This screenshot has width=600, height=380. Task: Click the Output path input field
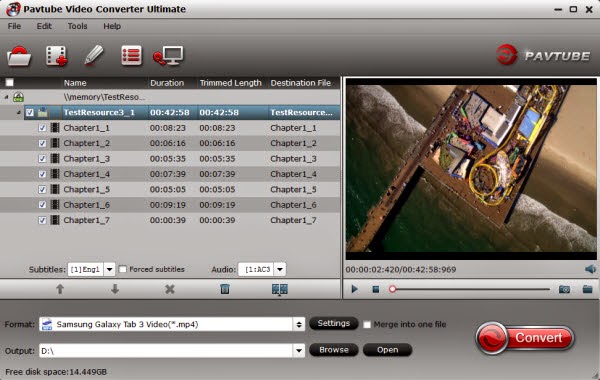(x=166, y=351)
